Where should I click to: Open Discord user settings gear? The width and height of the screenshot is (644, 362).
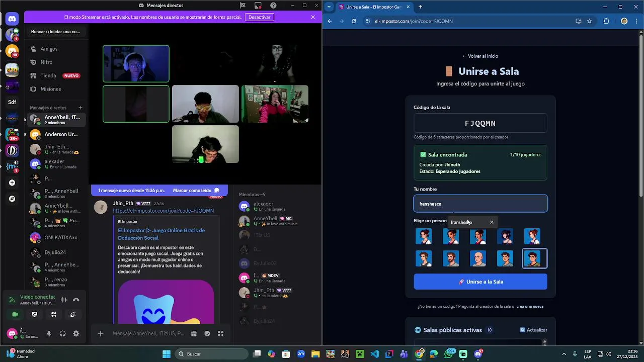point(76,333)
